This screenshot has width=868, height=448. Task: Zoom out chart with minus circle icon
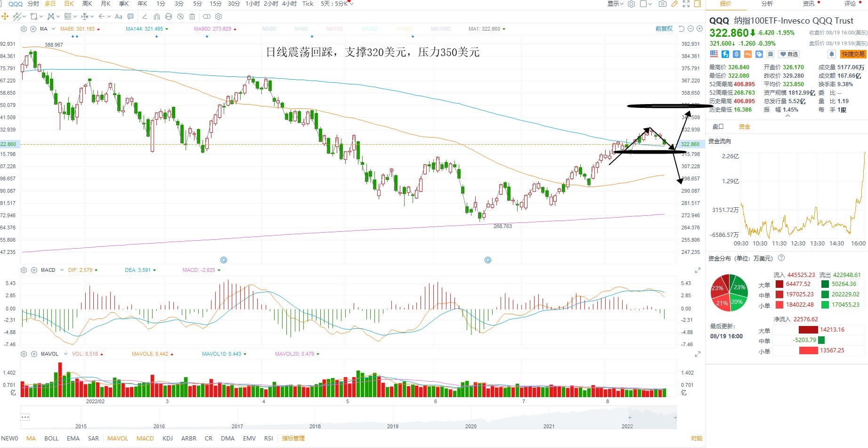tap(691, 29)
